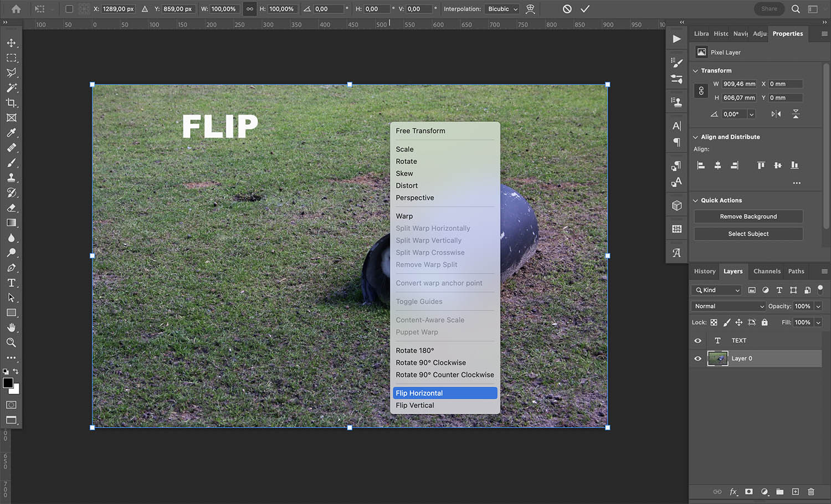This screenshot has width=831, height=504.
Task: Select the Move tool
Action: (x=11, y=43)
